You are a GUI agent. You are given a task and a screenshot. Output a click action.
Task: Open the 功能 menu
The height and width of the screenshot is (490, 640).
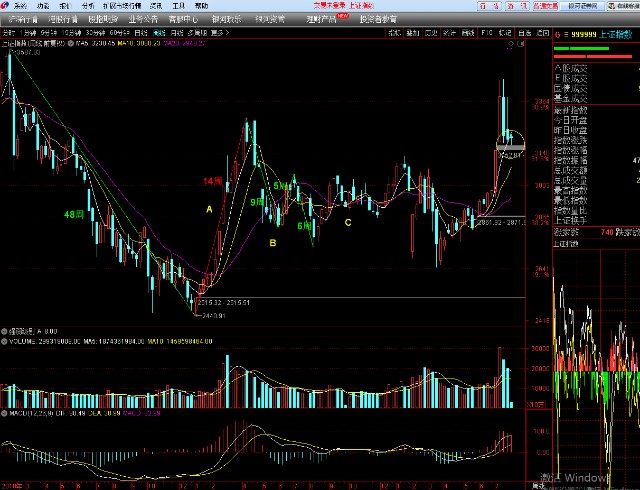[43, 6]
